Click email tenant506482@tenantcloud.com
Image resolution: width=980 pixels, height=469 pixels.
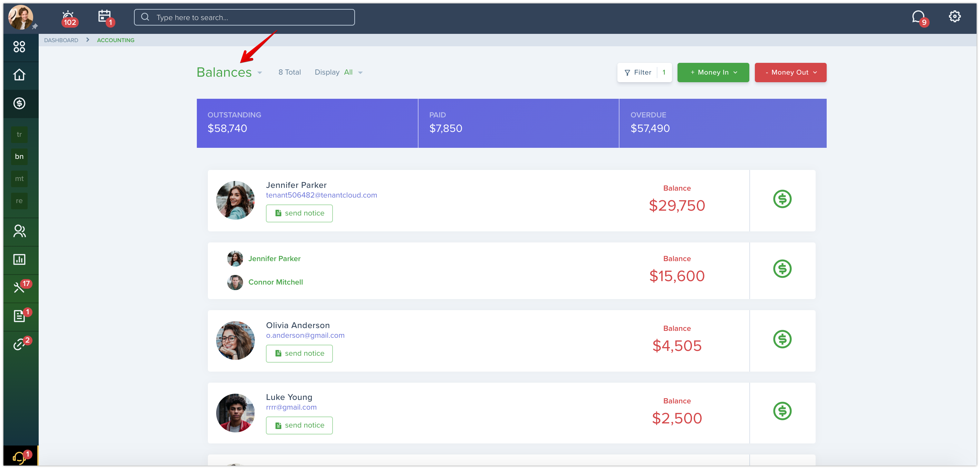tap(321, 195)
